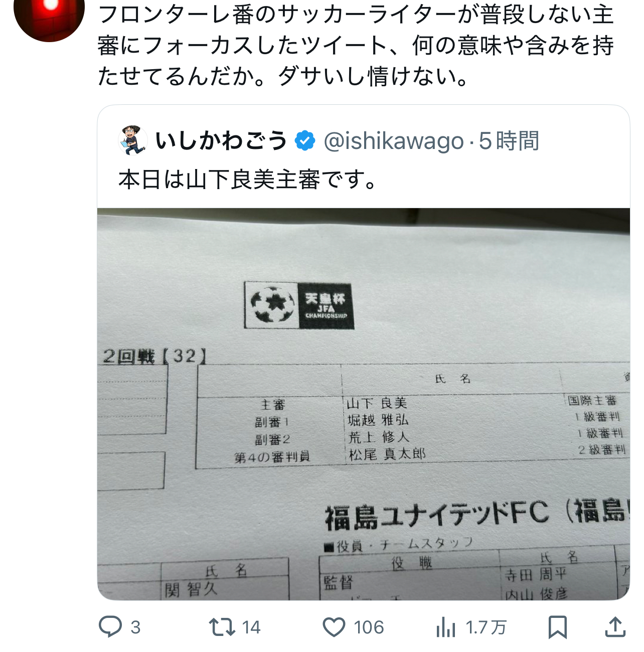Click the repost count 14
644x652 pixels.
(251, 627)
